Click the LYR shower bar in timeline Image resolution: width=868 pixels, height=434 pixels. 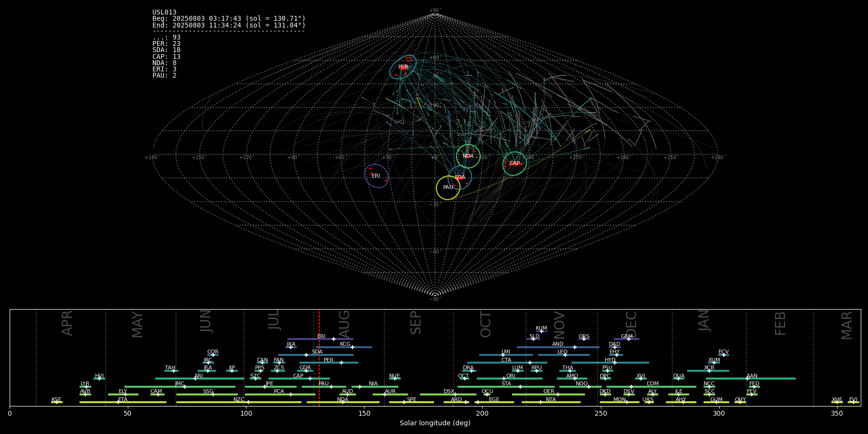coord(85,387)
